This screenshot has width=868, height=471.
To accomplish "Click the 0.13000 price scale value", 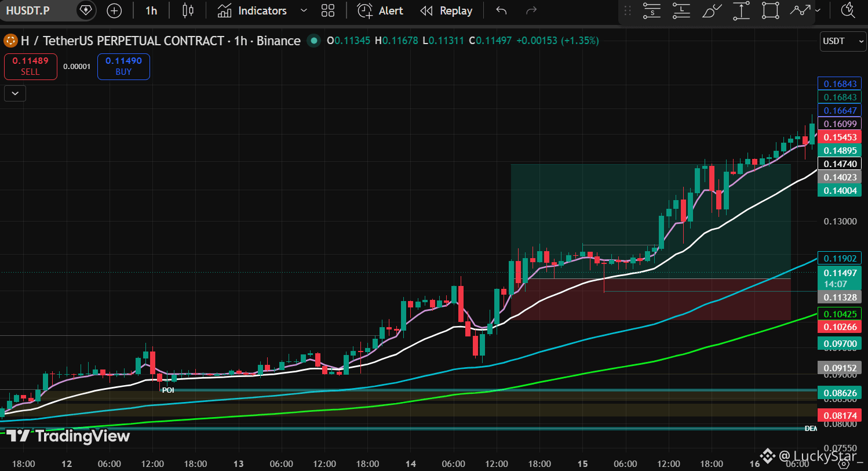I will coord(840,222).
